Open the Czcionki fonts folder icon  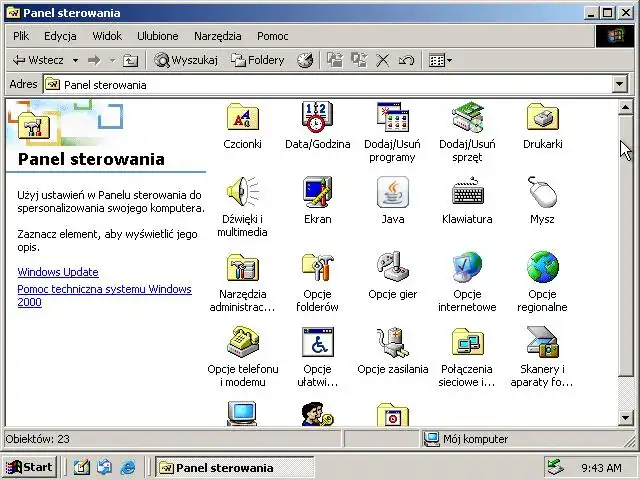point(242,118)
